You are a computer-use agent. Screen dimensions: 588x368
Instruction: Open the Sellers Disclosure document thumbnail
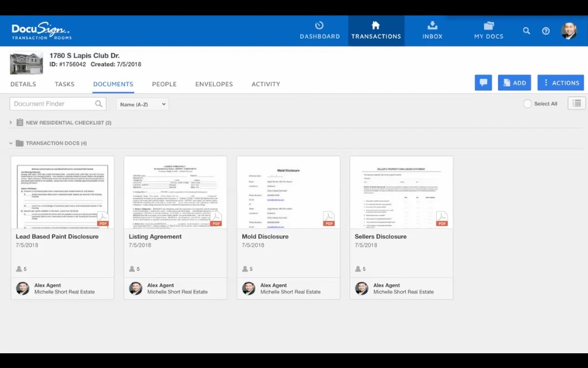coord(401,193)
